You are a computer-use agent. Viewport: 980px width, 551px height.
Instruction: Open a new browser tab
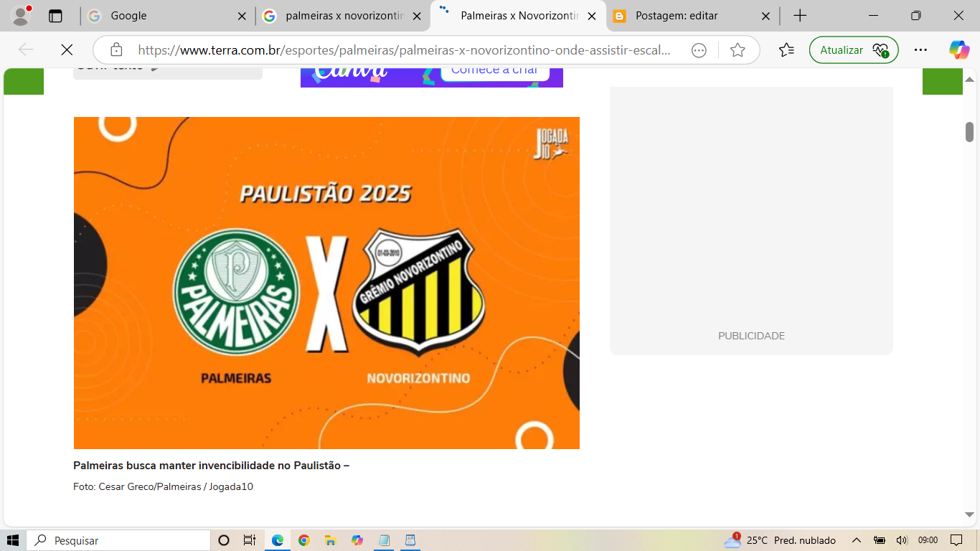[800, 16]
